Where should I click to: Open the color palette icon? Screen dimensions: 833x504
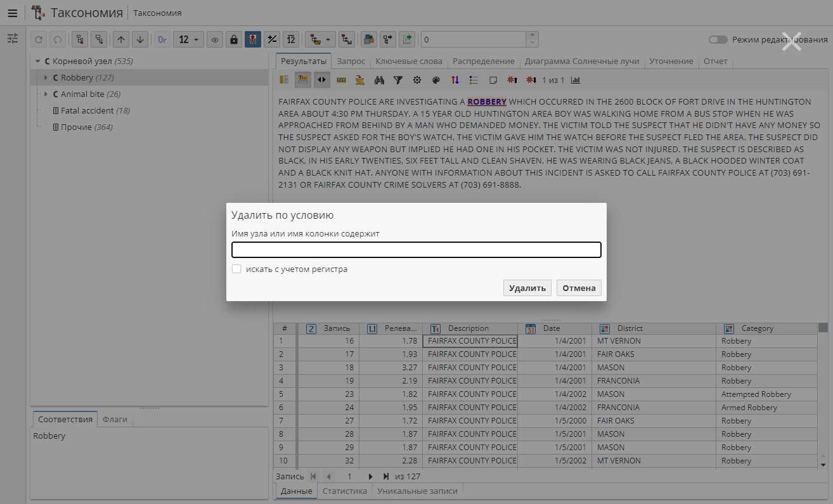(436, 80)
